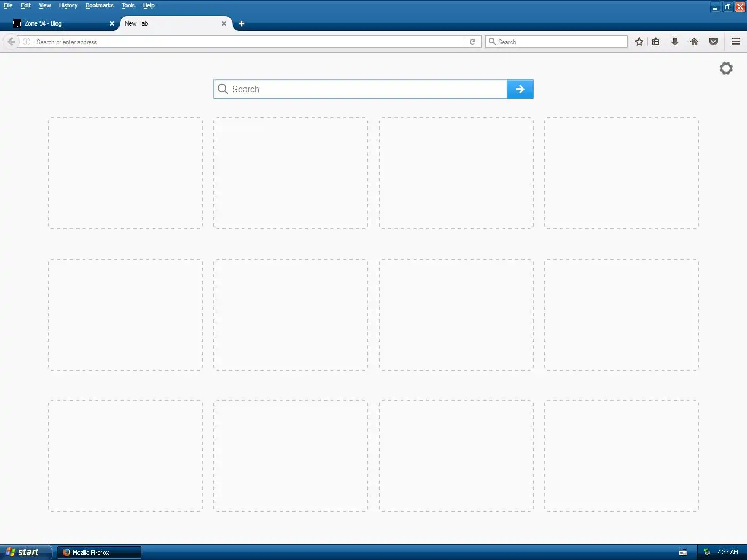747x560 pixels.
Task: Open a new tab with plus button
Action: (242, 23)
